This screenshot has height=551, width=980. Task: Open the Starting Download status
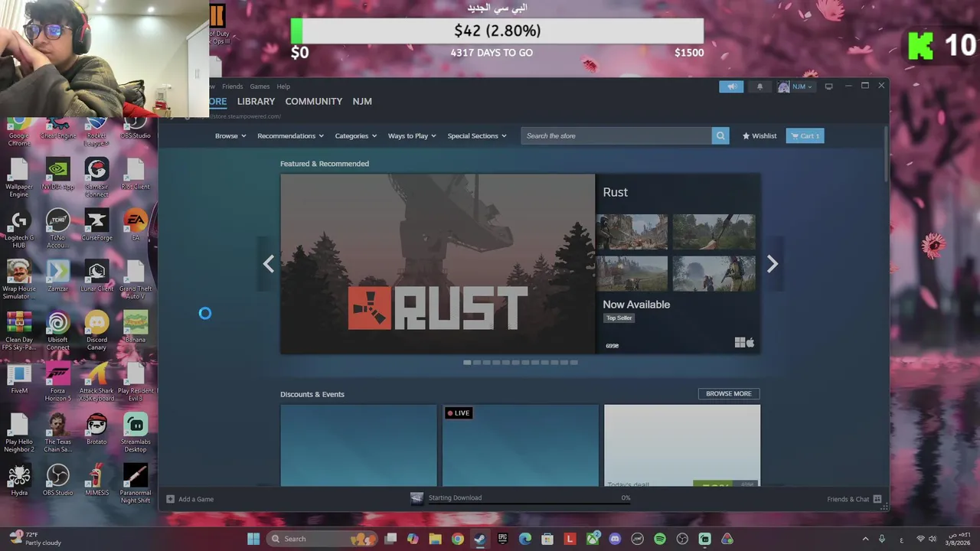(x=455, y=497)
